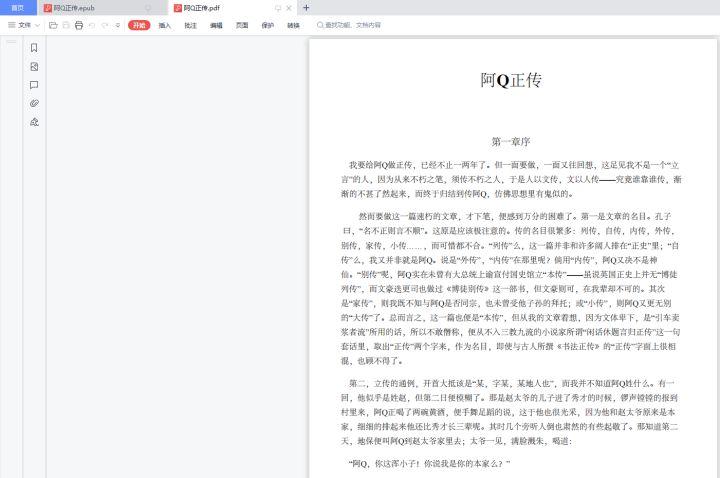This screenshot has height=478, width=720.
Task: Open the comments panel icon in the sidebar
Action: (34, 85)
